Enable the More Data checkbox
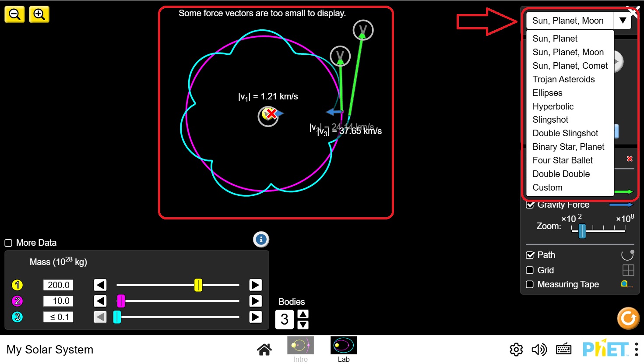 pos(8,243)
